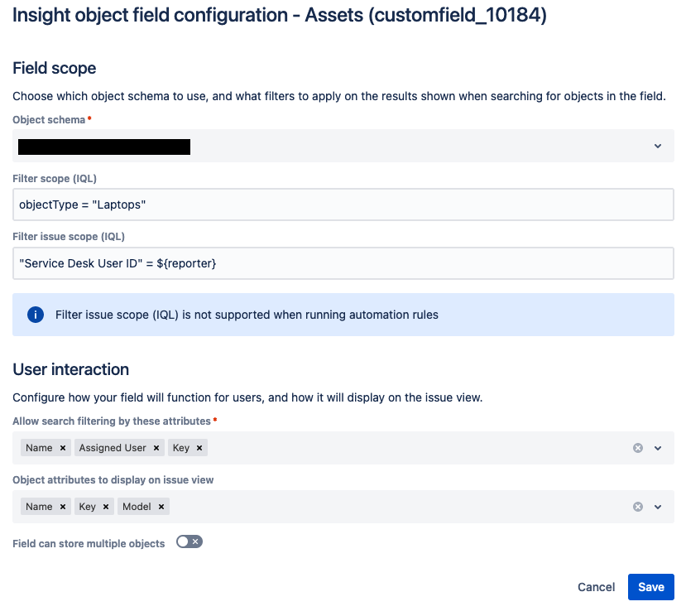Image resolution: width=686 pixels, height=616 pixels.
Task: Remove Key tag from issue view attributes
Action: click(105, 507)
